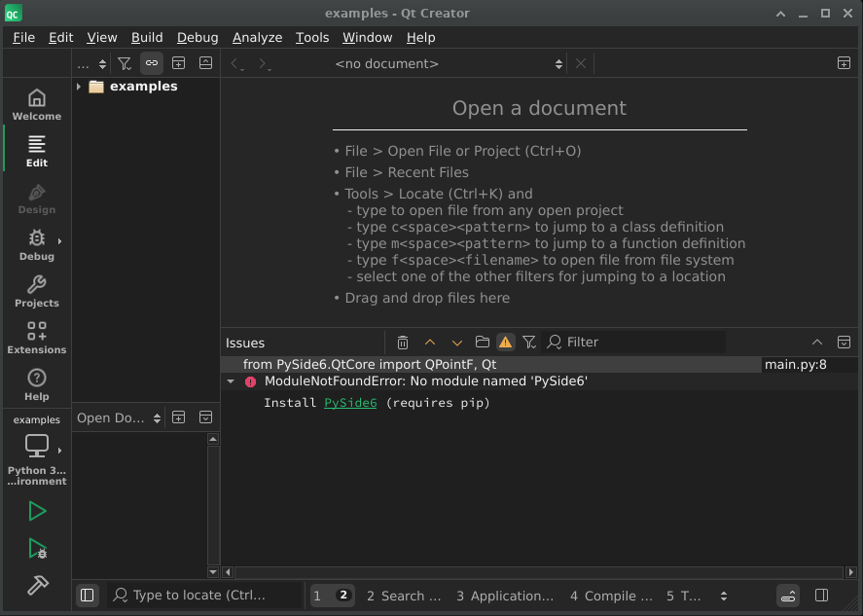
Task: Split the editor area
Action: (x=844, y=63)
